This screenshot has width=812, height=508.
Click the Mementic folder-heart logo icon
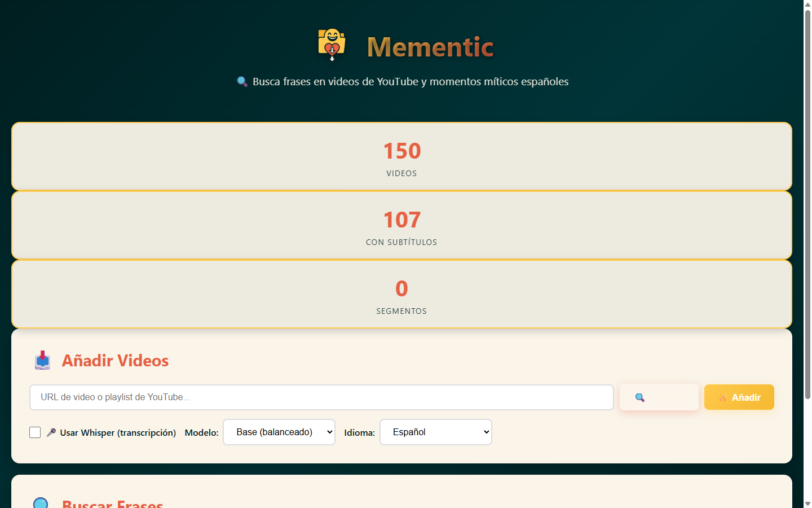pos(332,45)
